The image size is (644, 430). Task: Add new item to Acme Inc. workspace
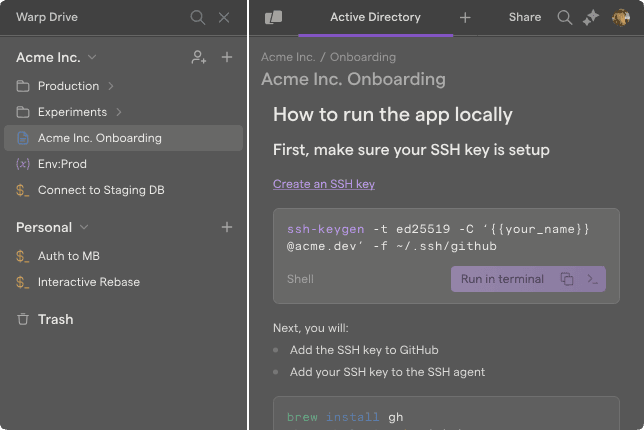(x=227, y=57)
